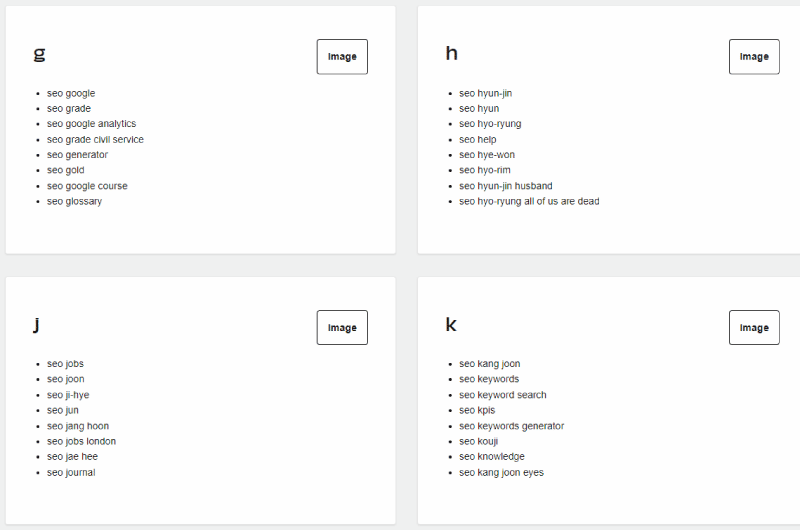Screen dimensions: 800x530
Task: Click the Image button in j card
Action: 342,327
